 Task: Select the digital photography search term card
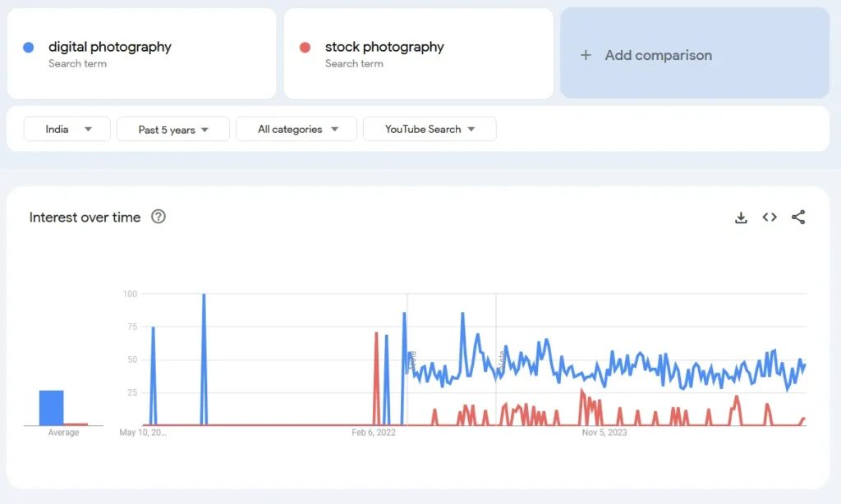tap(141, 53)
